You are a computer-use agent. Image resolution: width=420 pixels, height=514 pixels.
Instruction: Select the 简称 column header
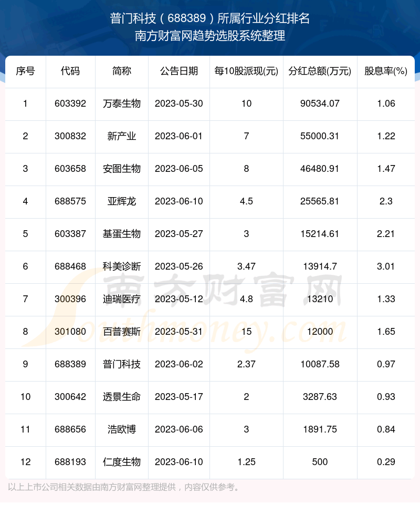(x=122, y=71)
